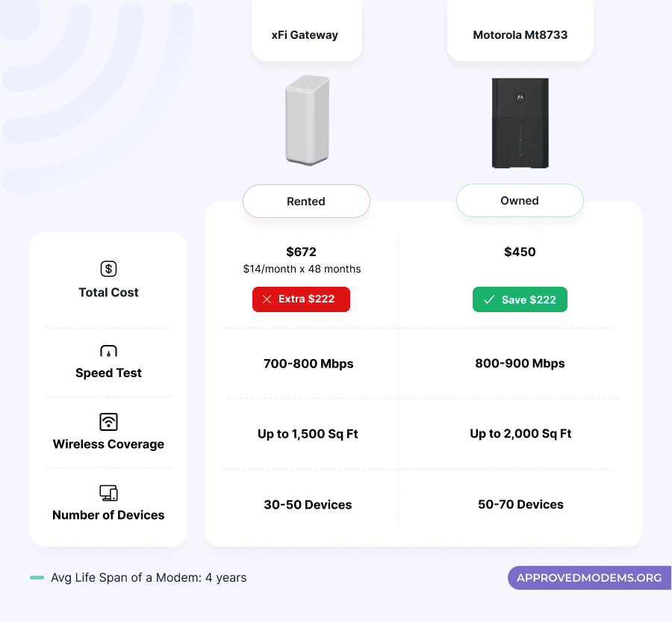Click the dollar sign Total Cost icon
The width and height of the screenshot is (672, 622).
109,269
